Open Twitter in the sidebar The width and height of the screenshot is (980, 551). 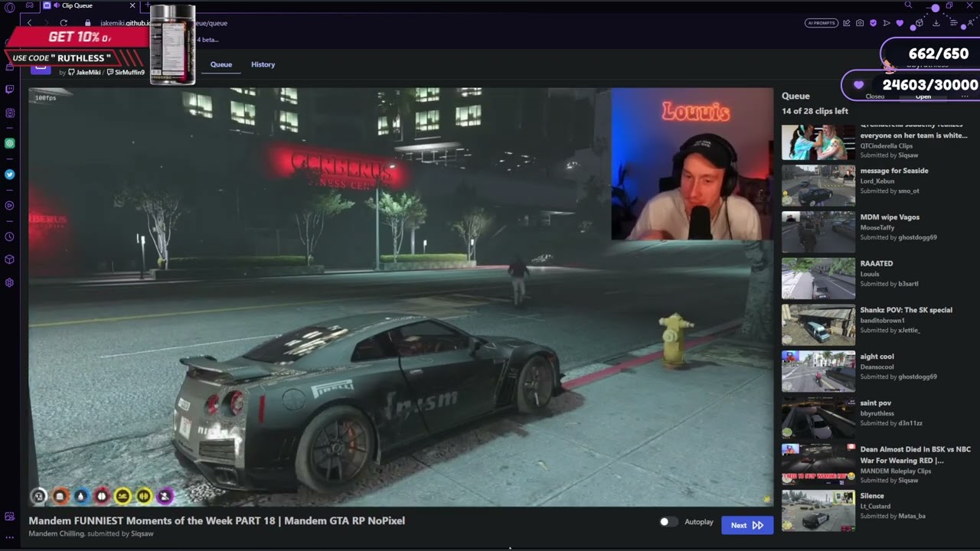point(9,174)
